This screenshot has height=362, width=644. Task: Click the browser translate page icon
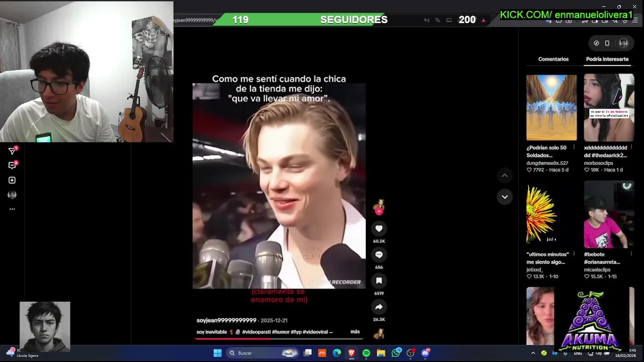(x=437, y=20)
